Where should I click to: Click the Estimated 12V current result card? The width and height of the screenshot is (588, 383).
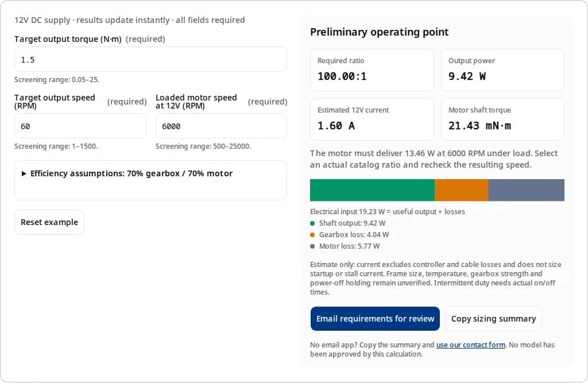click(x=372, y=119)
